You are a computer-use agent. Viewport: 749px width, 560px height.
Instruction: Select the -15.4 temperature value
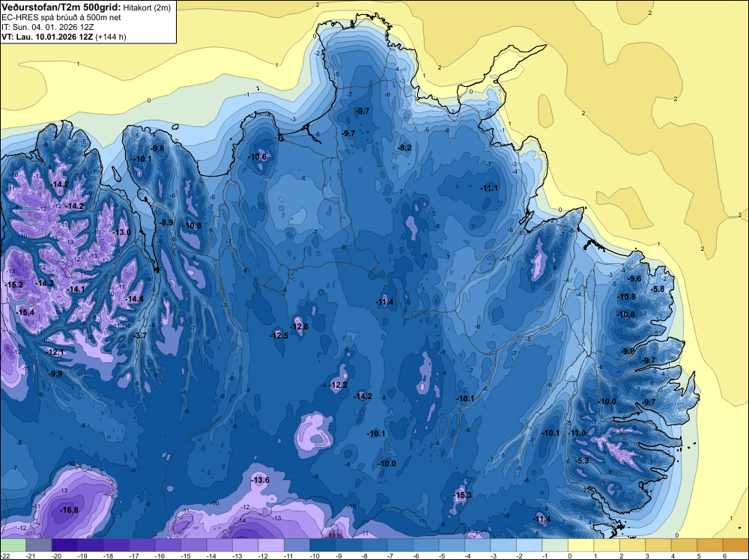pyautogui.click(x=25, y=312)
